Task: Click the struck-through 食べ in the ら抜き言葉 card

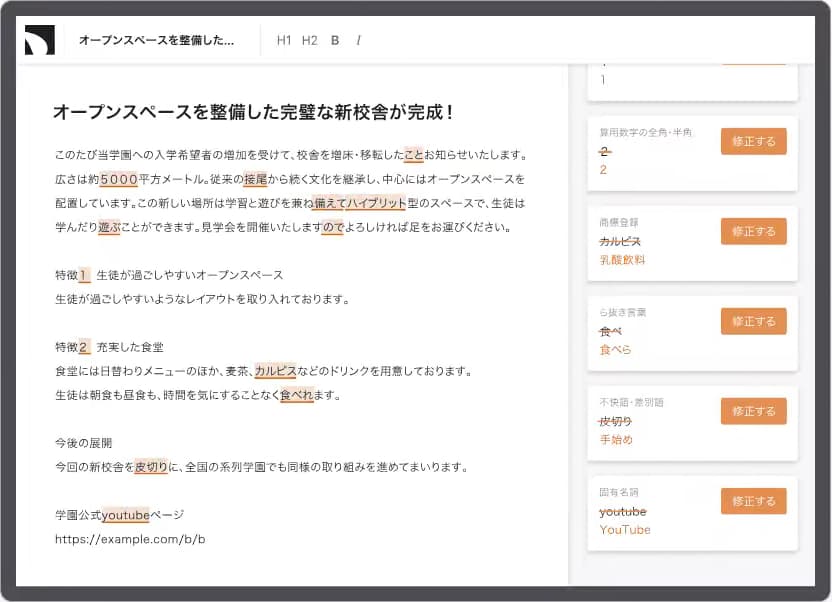Action: 610,332
